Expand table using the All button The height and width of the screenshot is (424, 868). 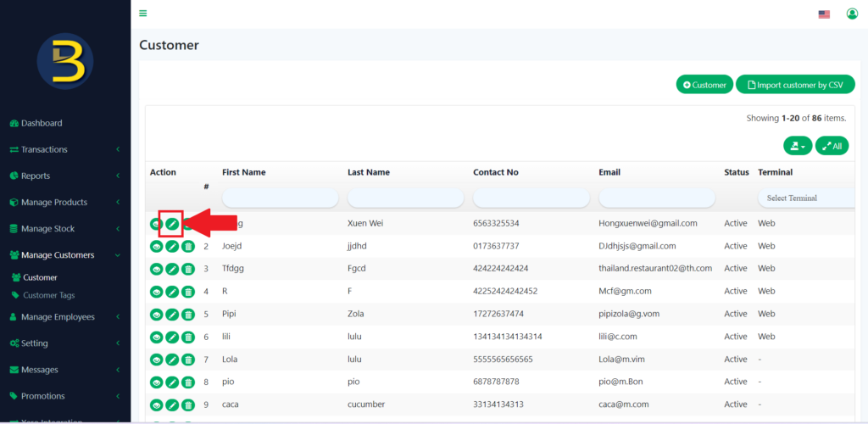coord(832,146)
